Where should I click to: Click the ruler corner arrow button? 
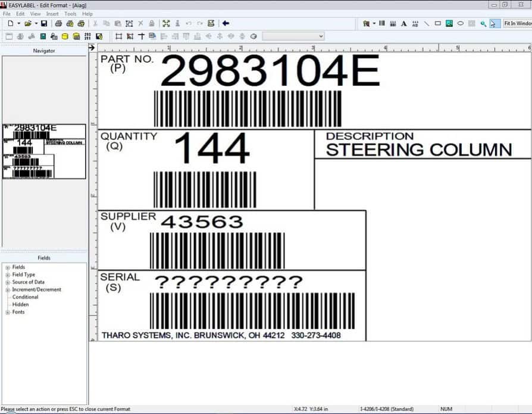[x=92, y=48]
